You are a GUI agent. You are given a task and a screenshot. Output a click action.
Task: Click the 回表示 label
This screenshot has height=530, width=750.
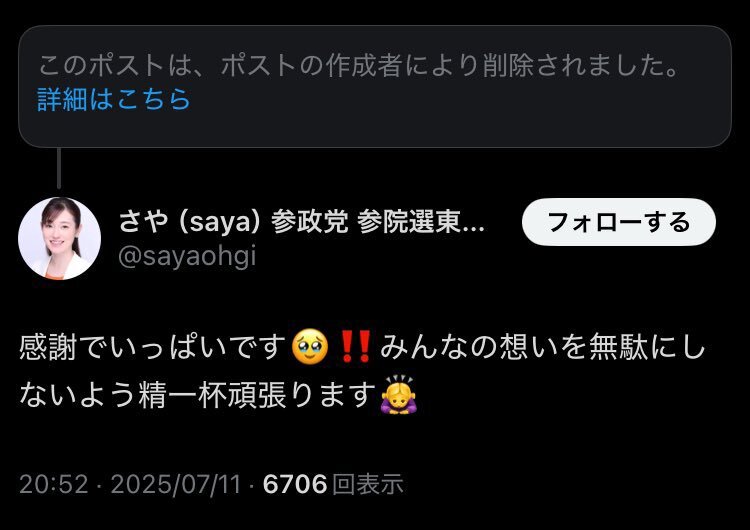coord(367,484)
